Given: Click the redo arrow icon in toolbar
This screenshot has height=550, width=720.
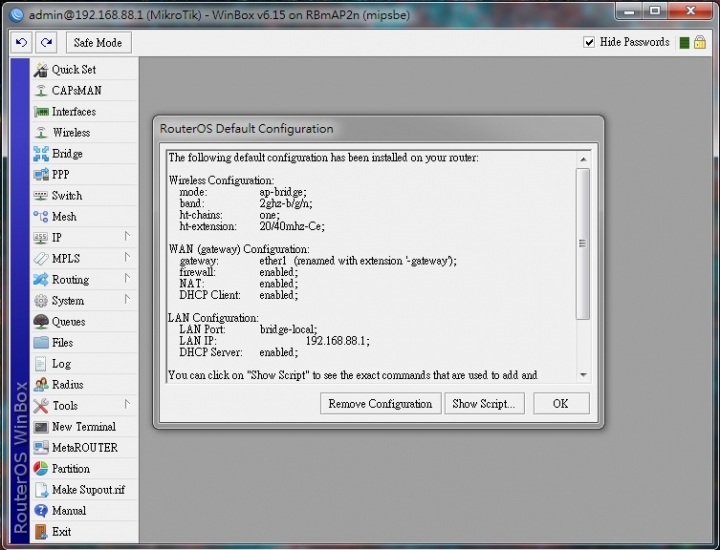Looking at the screenshot, I should click(x=46, y=43).
